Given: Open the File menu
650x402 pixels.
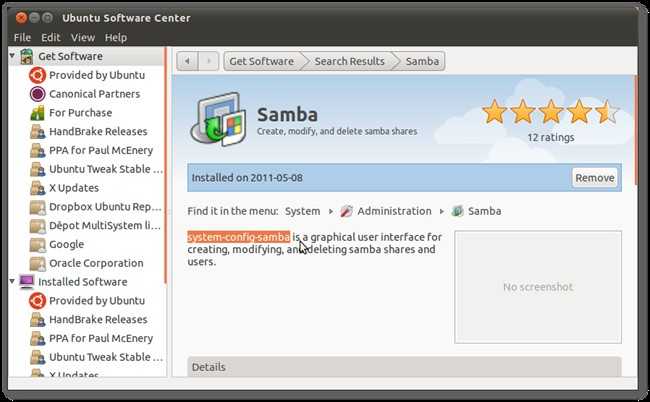Looking at the screenshot, I should pyautogui.click(x=22, y=38).
